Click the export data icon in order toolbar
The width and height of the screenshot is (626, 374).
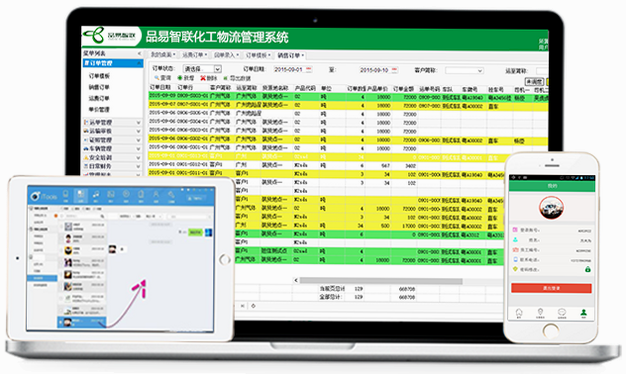tap(226, 78)
